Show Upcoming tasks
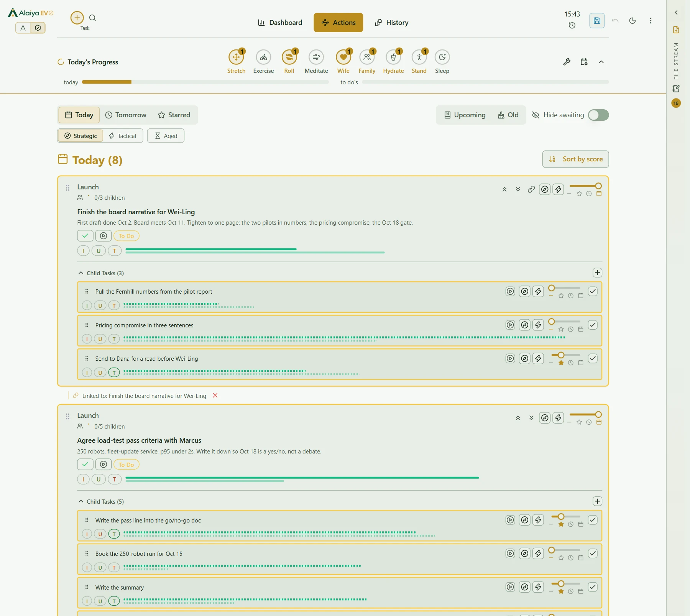690x616 pixels. click(465, 115)
